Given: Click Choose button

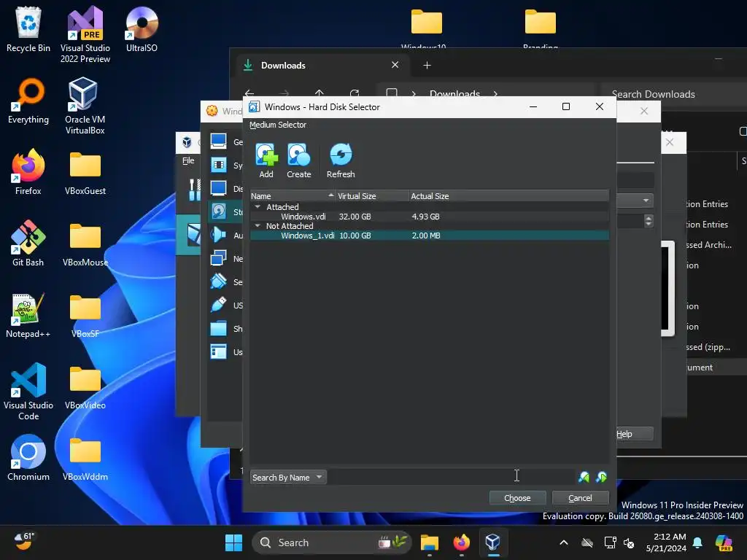Looking at the screenshot, I should pos(517,497).
